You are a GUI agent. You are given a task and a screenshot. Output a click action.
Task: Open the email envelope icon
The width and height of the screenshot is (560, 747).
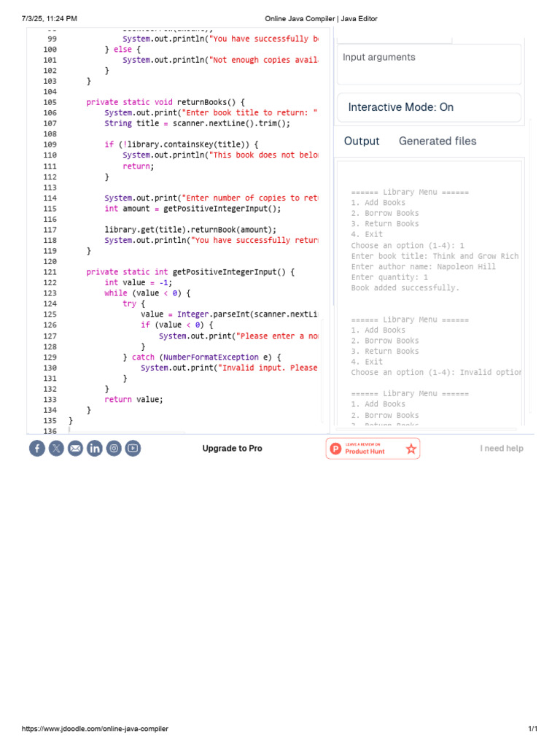(x=75, y=449)
